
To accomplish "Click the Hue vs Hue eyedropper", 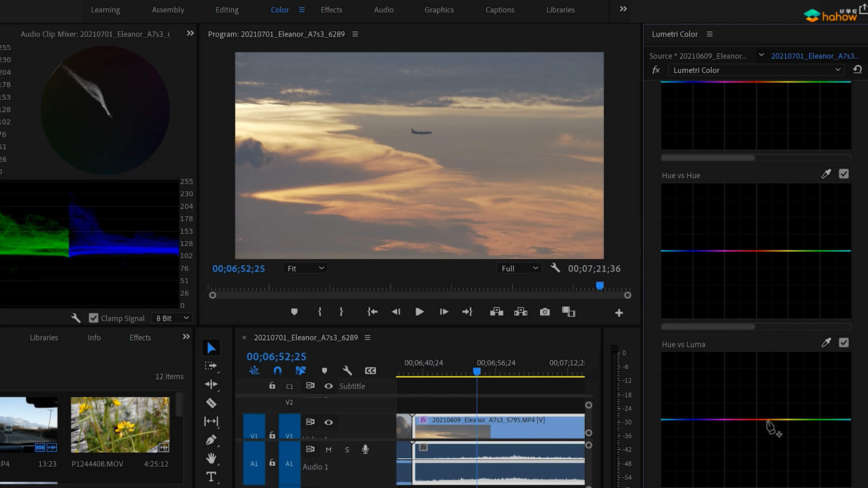I will 826,174.
